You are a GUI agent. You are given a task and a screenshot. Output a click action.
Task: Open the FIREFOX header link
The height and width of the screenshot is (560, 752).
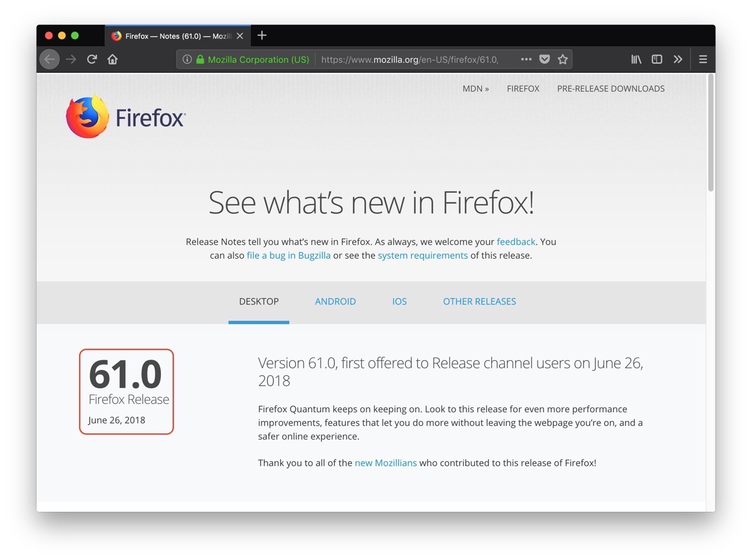[x=523, y=88]
